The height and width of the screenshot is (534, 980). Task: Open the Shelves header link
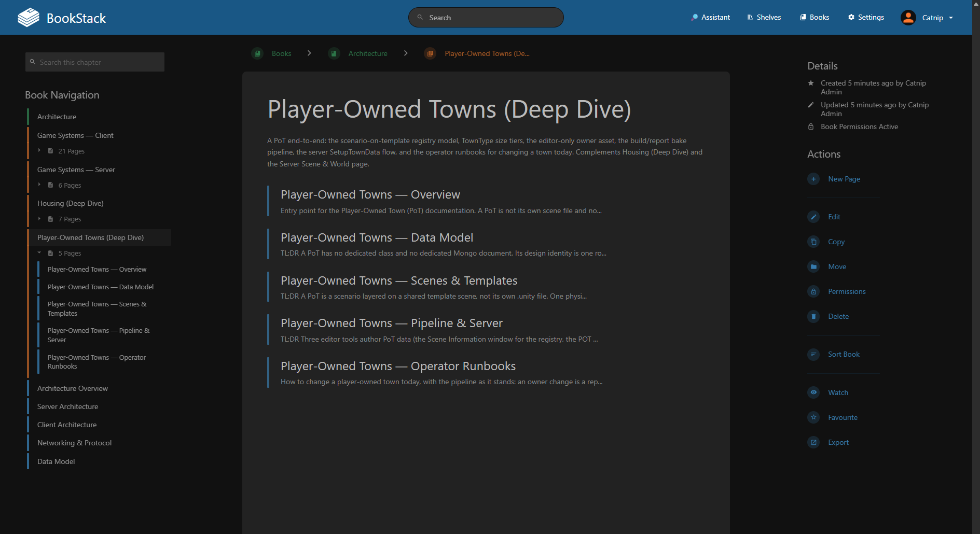tap(764, 18)
